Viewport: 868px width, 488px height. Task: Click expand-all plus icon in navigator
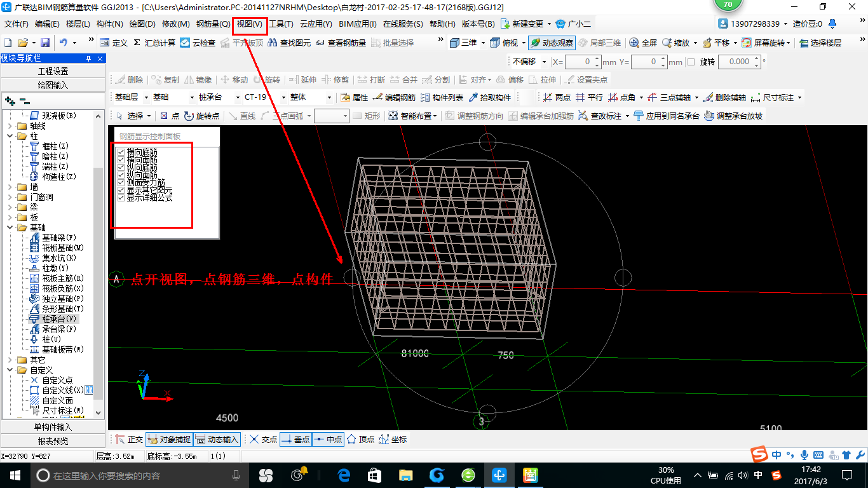tap(10, 100)
